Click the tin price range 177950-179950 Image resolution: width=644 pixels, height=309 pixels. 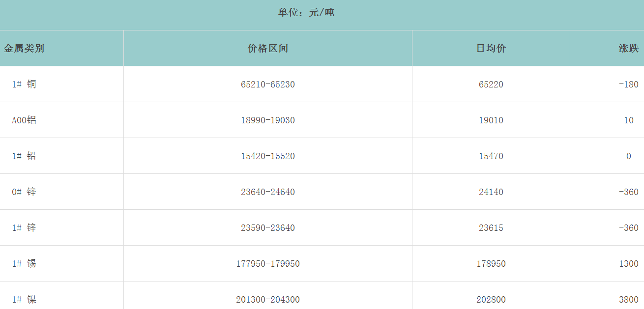(268, 264)
